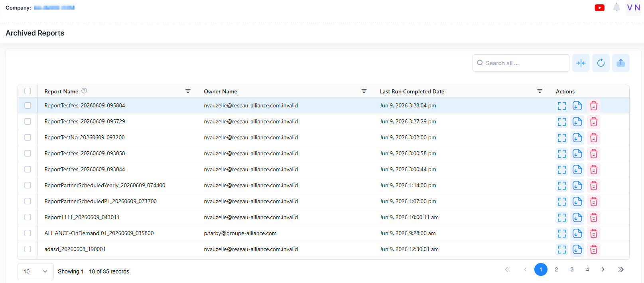This screenshot has width=644, height=283.
Task: Delete ReportTestYes_20260609_095804 report
Action: pos(594,106)
